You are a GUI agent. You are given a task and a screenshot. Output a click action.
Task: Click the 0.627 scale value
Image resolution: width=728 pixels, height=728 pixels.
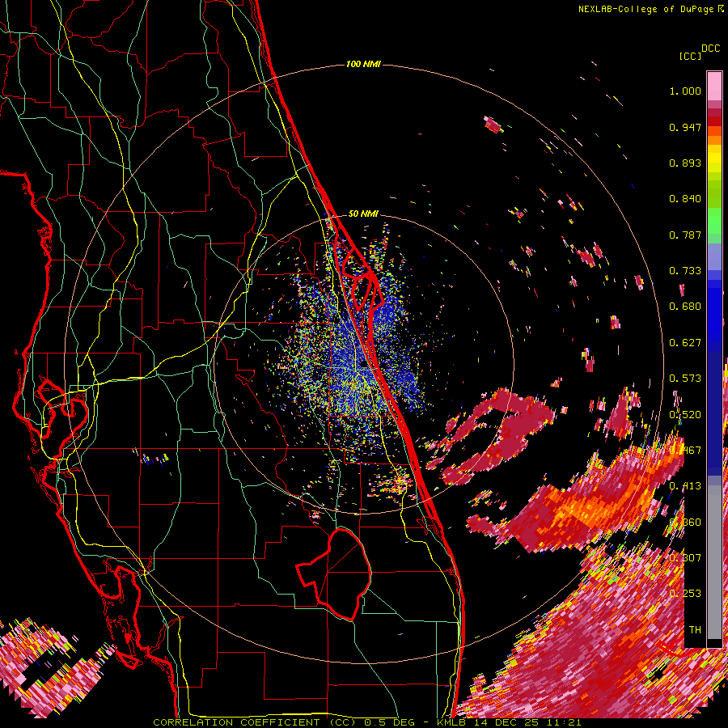point(685,343)
